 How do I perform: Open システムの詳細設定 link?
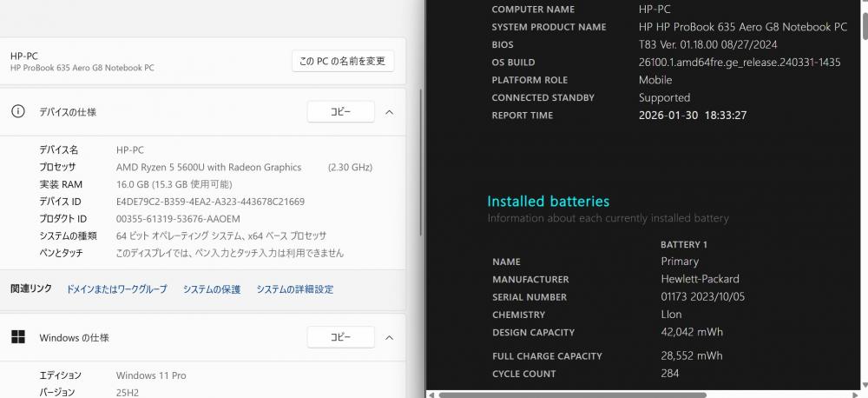point(294,289)
